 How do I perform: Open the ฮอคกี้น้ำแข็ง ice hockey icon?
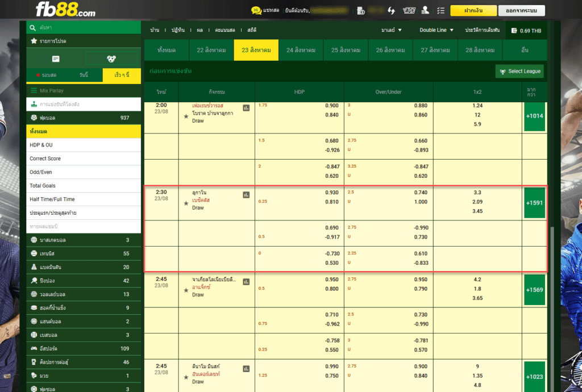pos(34,307)
